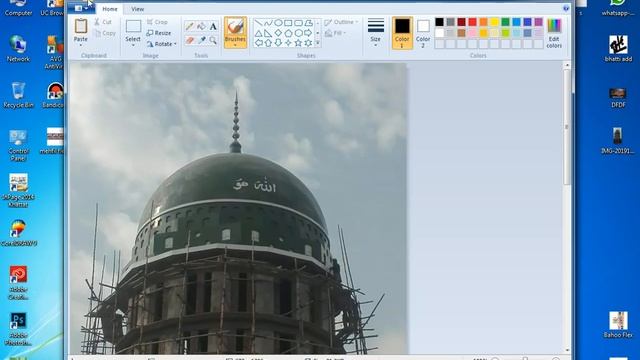Viewport: 640px width, 360px height.
Task: Expand the Shapes gallery More arrow
Action: coord(318,43)
